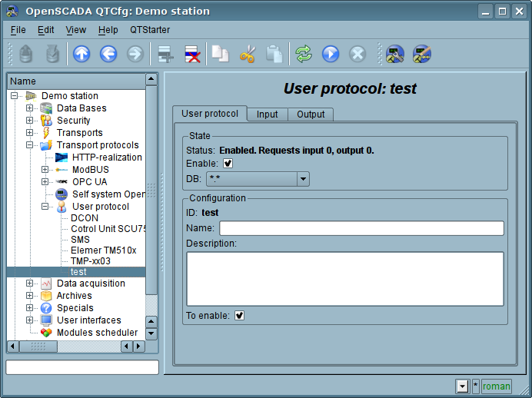The height and width of the screenshot is (398, 532).
Task: Click the Modules scheduler colored icon
Action: pos(46,333)
